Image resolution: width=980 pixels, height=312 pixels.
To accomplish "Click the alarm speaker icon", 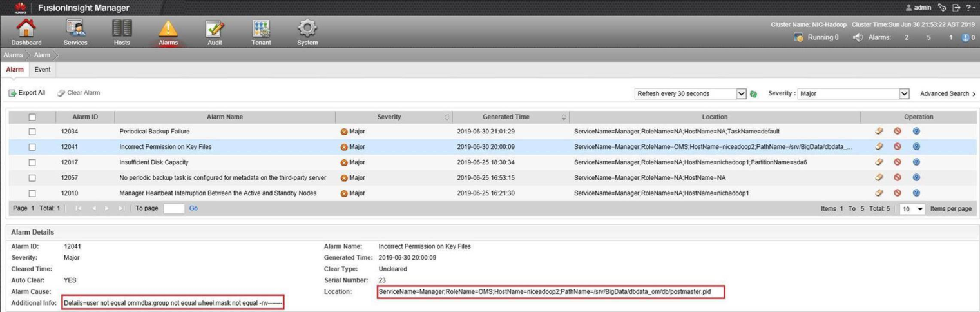I will tap(858, 37).
